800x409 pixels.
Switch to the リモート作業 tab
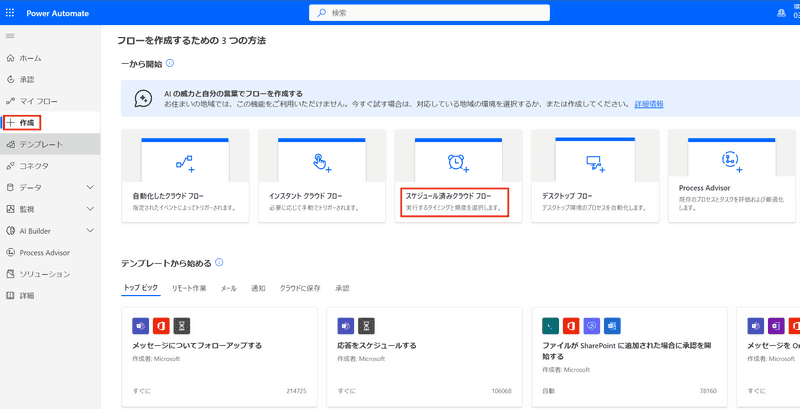click(x=189, y=288)
